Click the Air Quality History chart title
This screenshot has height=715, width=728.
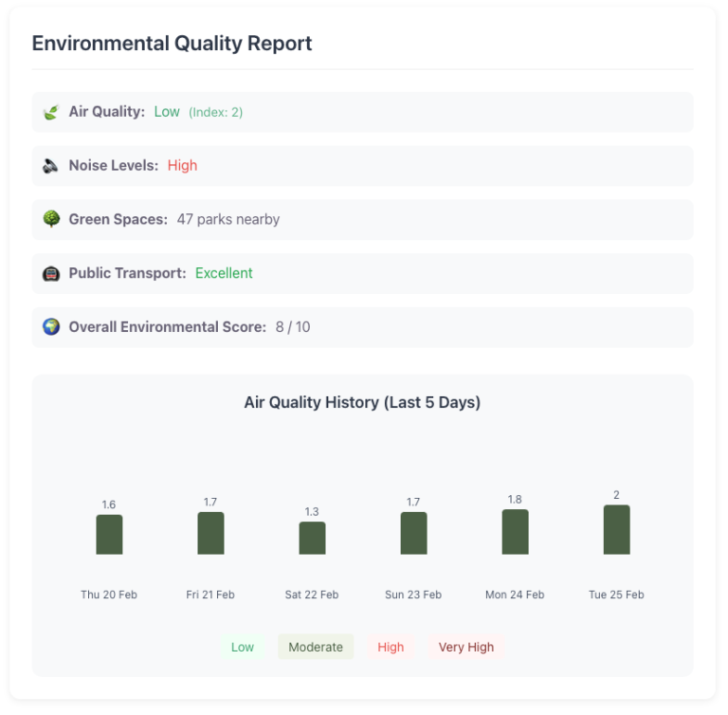[x=362, y=402]
